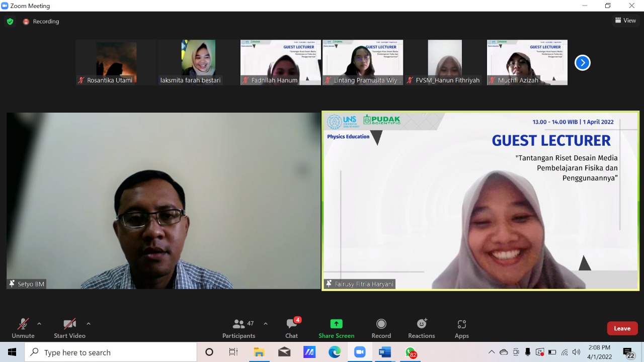Show hidden system tray icons

(x=492, y=352)
